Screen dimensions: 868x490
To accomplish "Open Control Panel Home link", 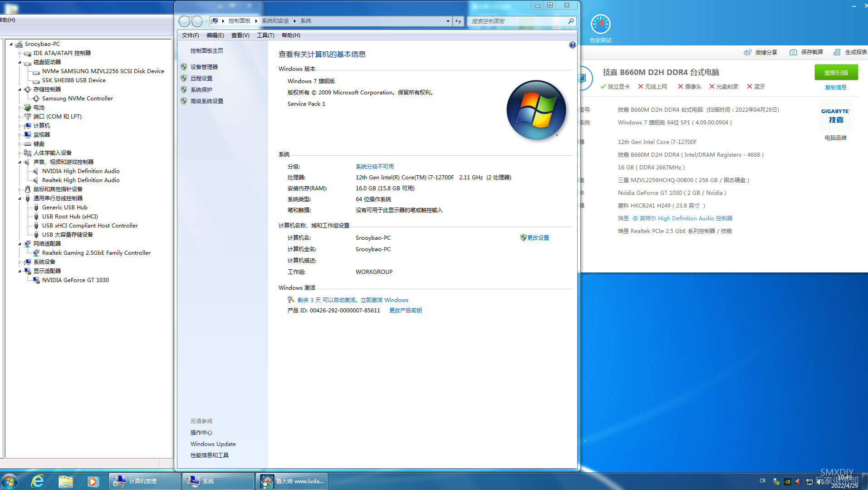I will (x=207, y=50).
